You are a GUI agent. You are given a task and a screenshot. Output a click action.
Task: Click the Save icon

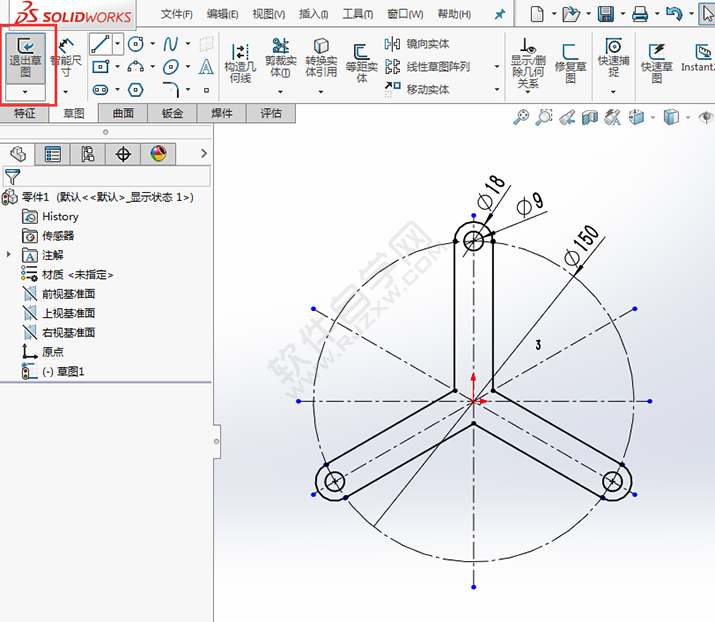[x=606, y=14]
